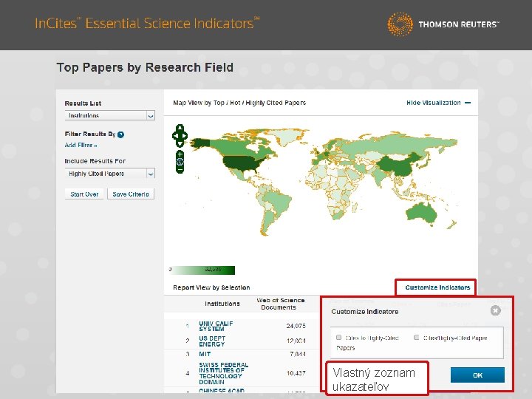Pan the map down with the arrow
532x399 pixels.
click(180, 144)
